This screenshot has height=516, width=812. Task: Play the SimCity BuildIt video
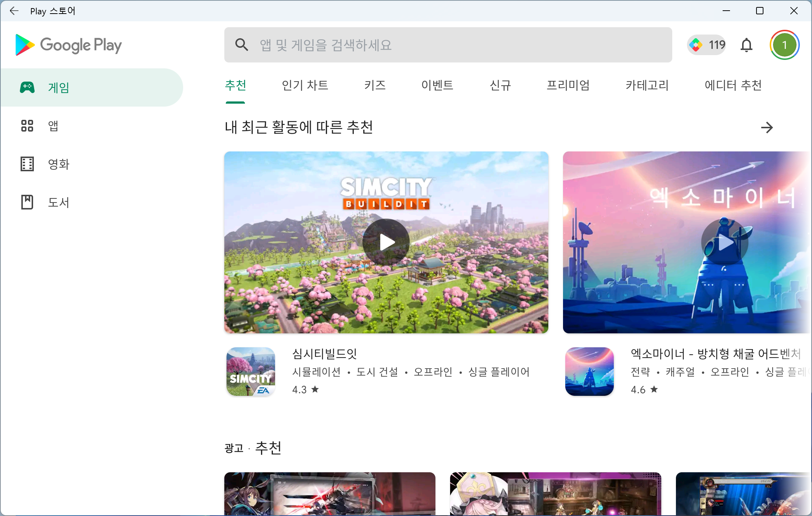(386, 242)
